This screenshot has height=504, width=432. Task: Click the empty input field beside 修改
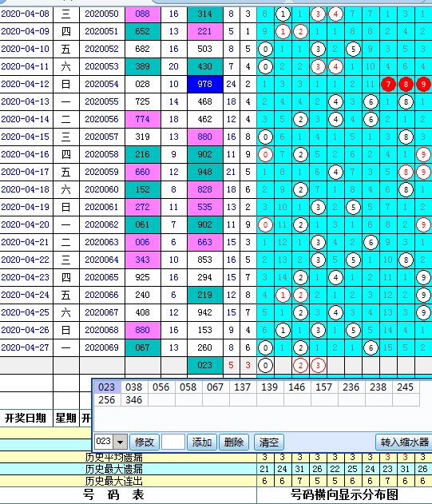click(173, 442)
